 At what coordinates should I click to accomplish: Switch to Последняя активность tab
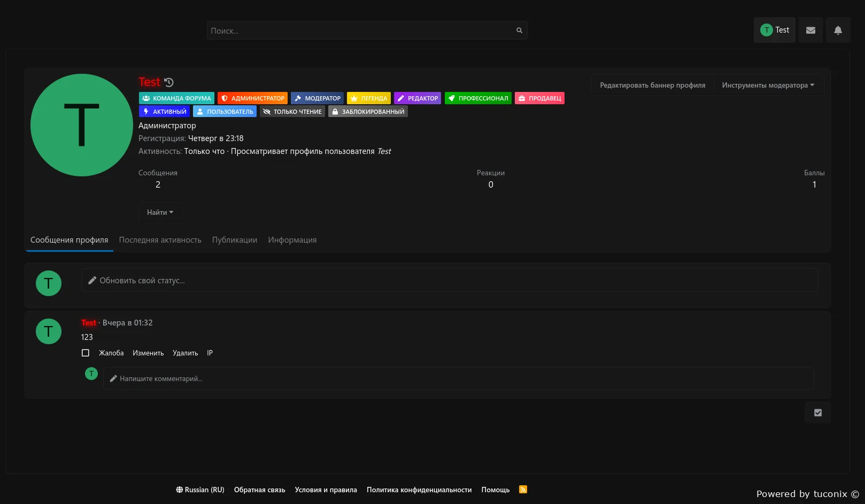click(160, 240)
